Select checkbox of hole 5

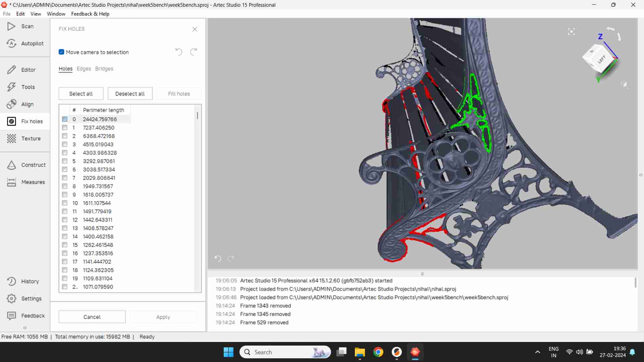pos(65,161)
